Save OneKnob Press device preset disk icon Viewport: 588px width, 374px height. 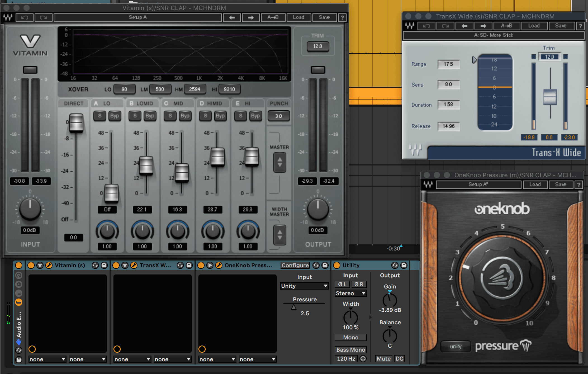[x=325, y=265]
